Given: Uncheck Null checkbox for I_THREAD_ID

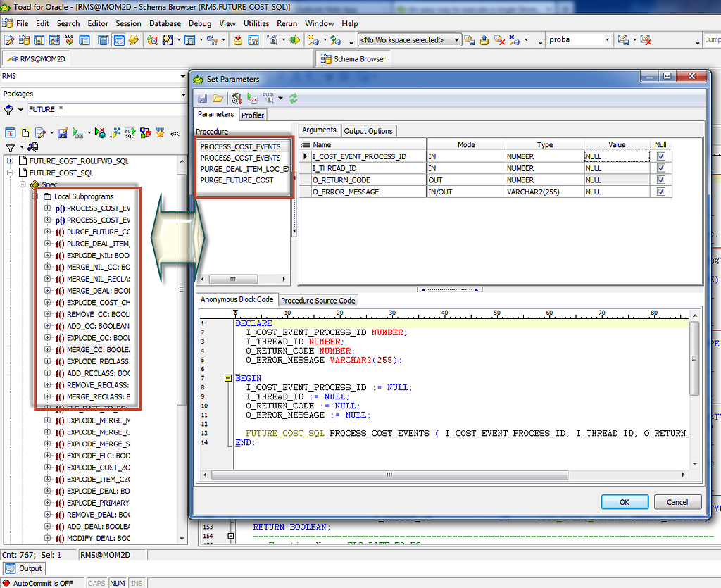Looking at the screenshot, I should click(x=660, y=168).
